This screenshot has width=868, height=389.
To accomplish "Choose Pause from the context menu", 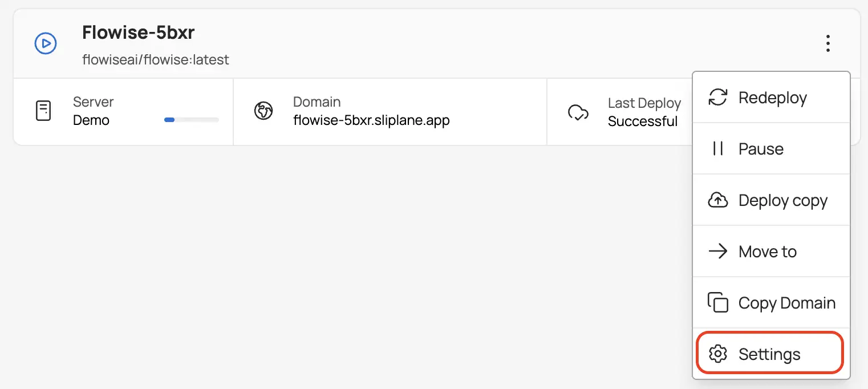I will pyautogui.click(x=761, y=148).
